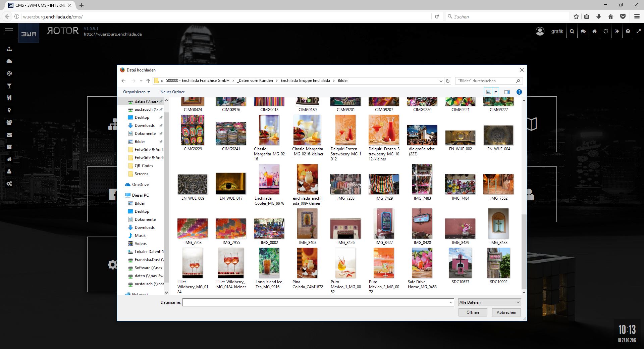
Task: Open the cocktail glass icon in sidebar
Action: click(9, 86)
